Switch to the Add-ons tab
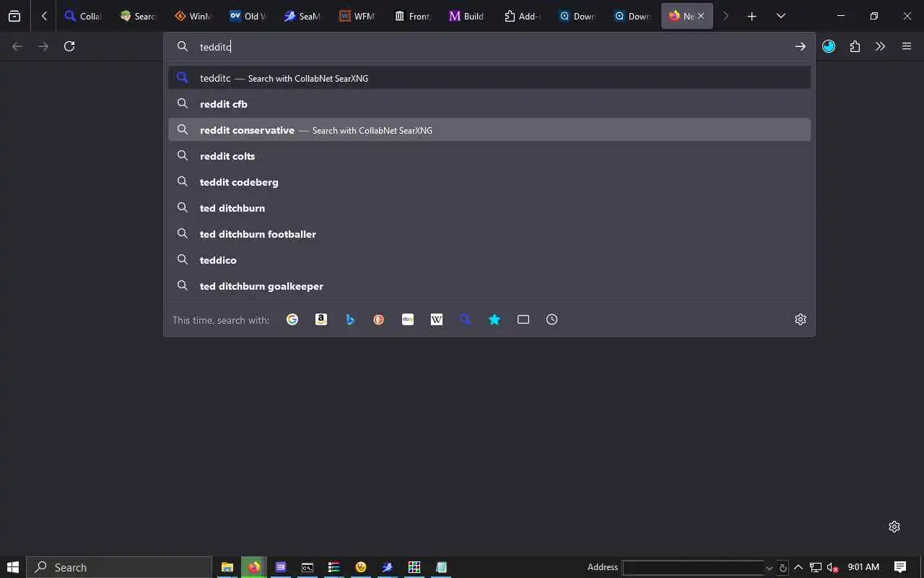 coord(523,16)
